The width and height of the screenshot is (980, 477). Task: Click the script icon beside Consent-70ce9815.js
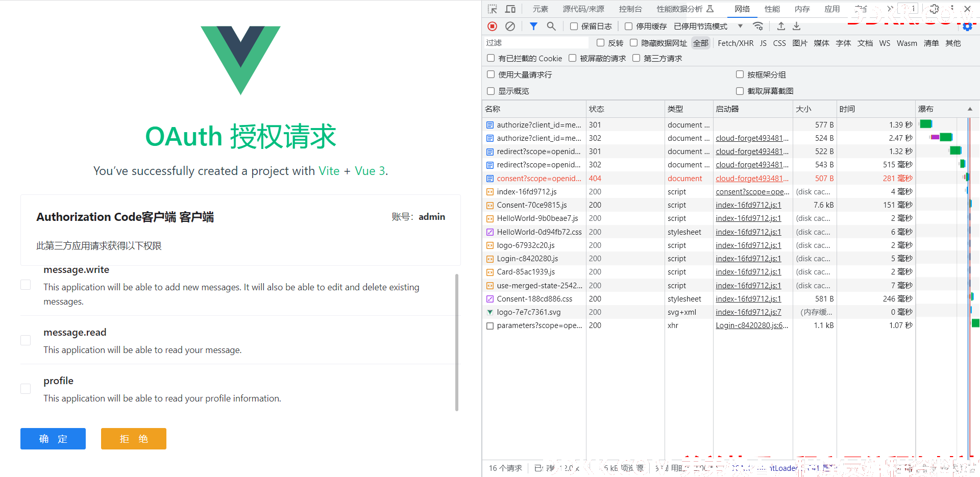490,205
